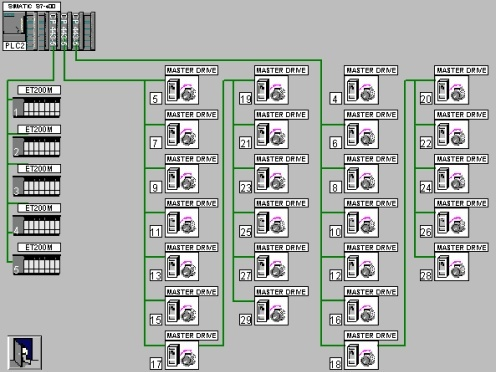Click address box number 16
This screenshot has width=496, height=372.
pos(336,320)
